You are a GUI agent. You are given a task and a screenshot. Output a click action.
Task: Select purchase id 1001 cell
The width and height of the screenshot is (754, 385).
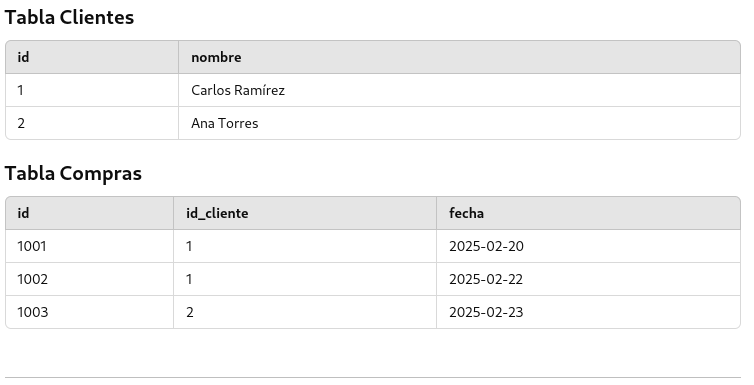tap(89, 246)
